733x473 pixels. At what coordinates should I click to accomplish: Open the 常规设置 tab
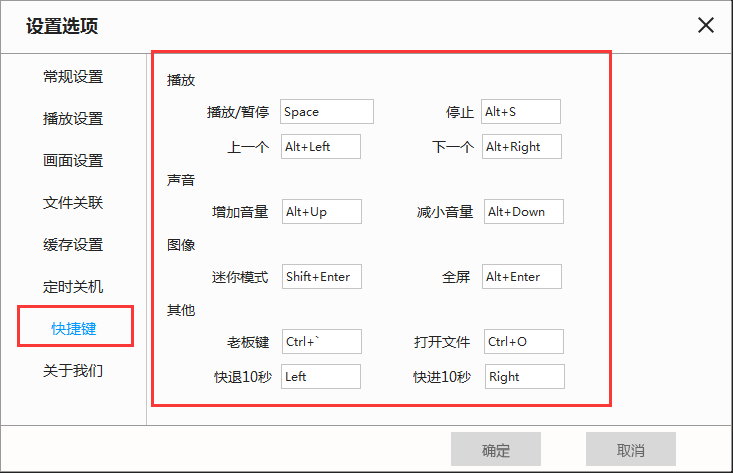pyautogui.click(x=73, y=77)
